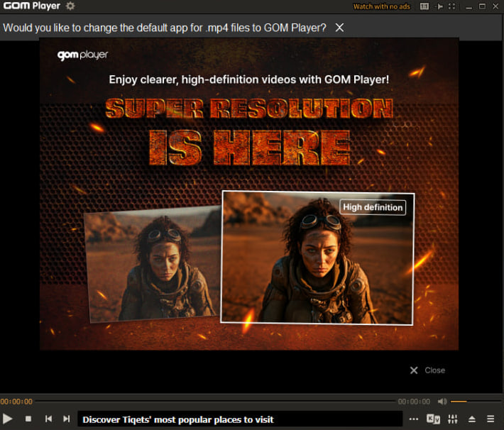This screenshot has height=430, width=504.
Task: Open the more options ellipsis icon
Action: coord(414,419)
